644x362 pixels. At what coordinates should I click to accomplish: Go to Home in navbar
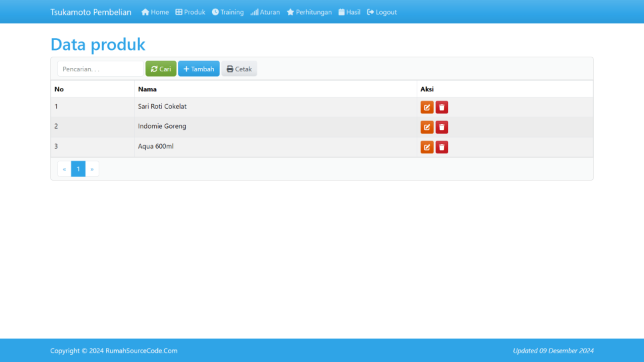pyautogui.click(x=155, y=12)
